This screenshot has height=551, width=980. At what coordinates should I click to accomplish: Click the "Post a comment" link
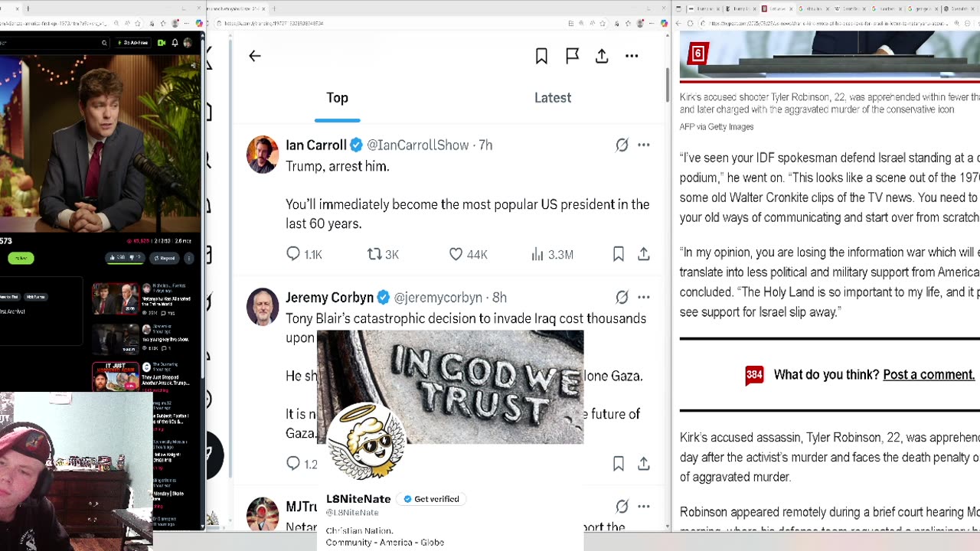click(929, 375)
